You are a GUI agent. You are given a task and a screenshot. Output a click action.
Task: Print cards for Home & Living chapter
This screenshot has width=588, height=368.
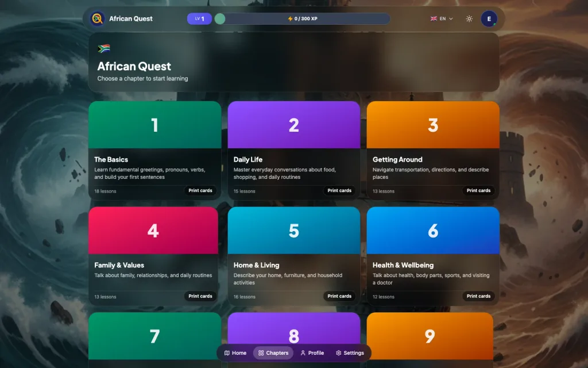coord(339,296)
